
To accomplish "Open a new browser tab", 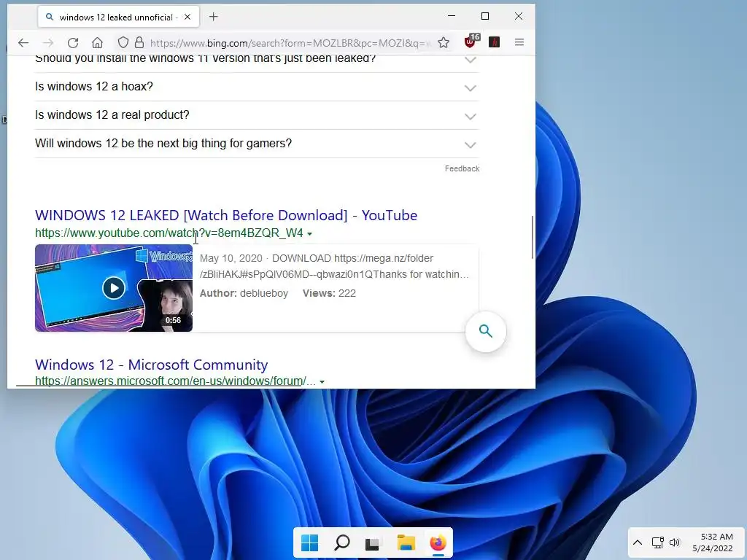I will (214, 17).
